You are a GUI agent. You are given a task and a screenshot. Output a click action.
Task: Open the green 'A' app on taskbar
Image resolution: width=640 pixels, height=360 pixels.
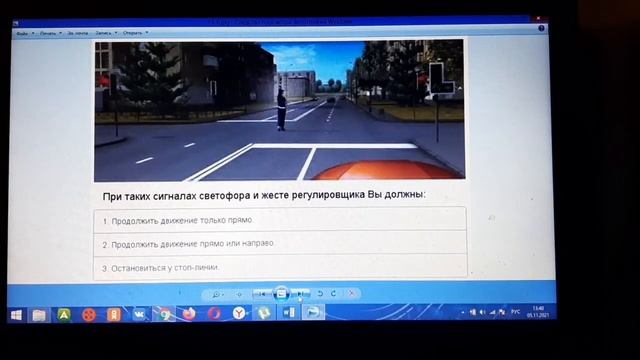click(64, 315)
